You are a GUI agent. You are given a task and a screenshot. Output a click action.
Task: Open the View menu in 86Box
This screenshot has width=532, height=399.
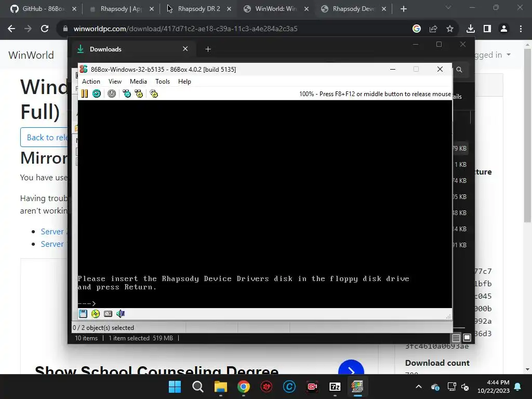[115, 82]
